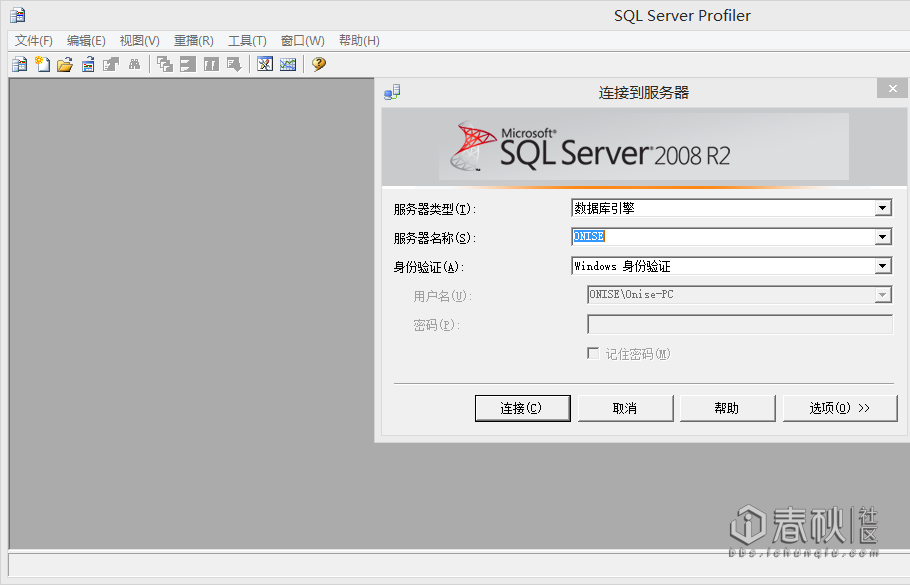
Task: Click the grayed Properties toolbar icon
Action: pos(111,64)
